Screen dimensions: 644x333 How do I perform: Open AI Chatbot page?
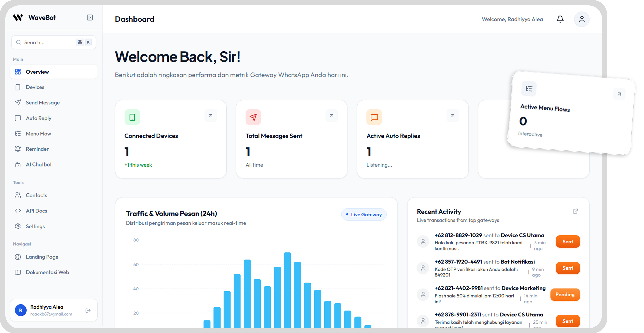click(x=54, y=164)
